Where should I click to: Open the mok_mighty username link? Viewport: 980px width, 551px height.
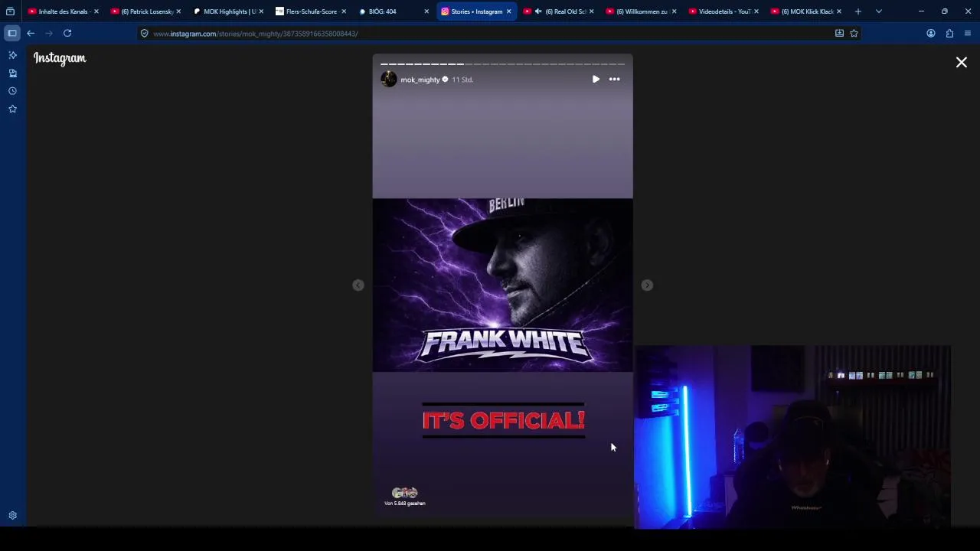coord(420,80)
